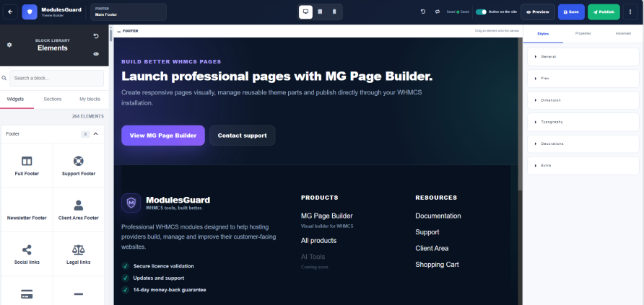644x305 pixels.
Task: Select the RESOURCES column heading
Action: pyautogui.click(x=436, y=198)
